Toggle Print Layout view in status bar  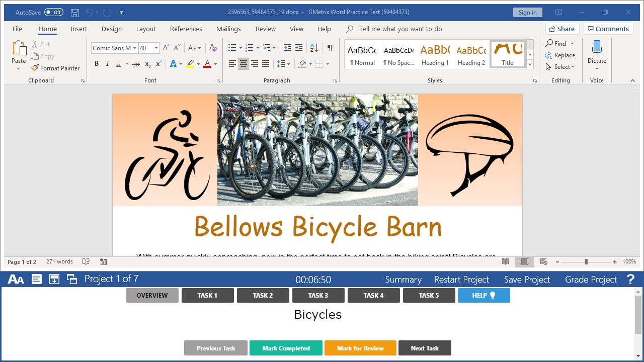pos(524,261)
